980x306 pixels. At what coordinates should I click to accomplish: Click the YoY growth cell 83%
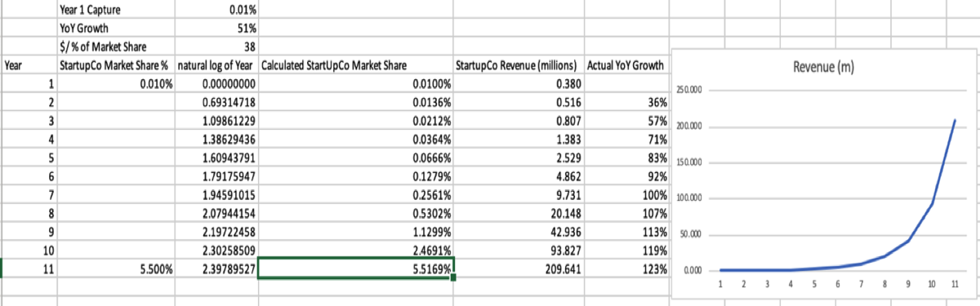click(x=627, y=157)
